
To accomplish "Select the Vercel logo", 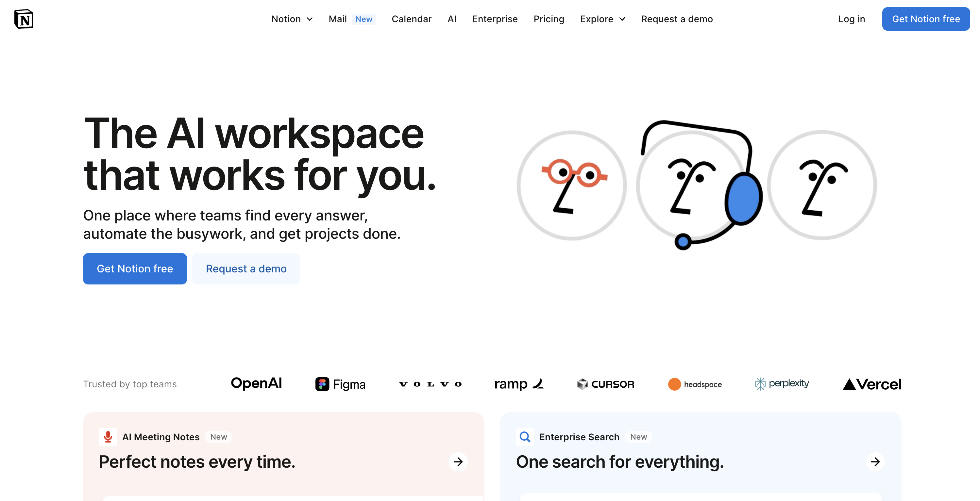I will click(x=871, y=384).
